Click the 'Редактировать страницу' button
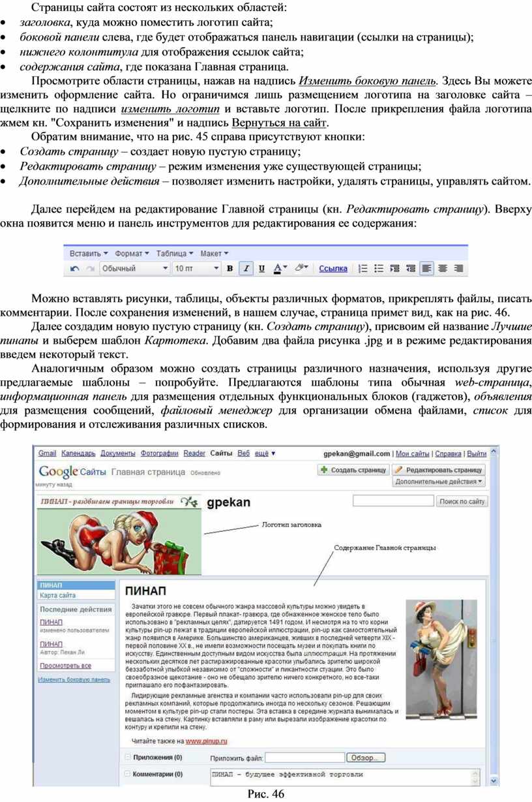 439,470
